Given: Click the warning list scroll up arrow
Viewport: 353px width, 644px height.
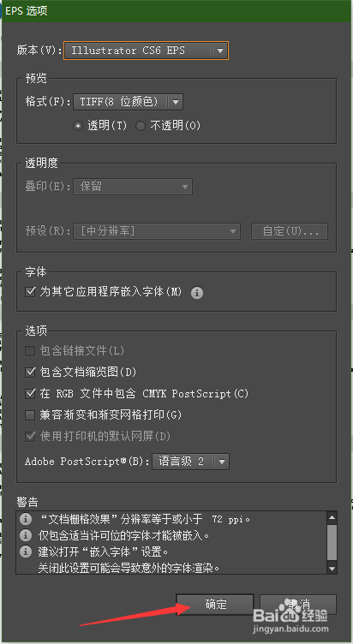Looking at the screenshot, I should point(332,517).
